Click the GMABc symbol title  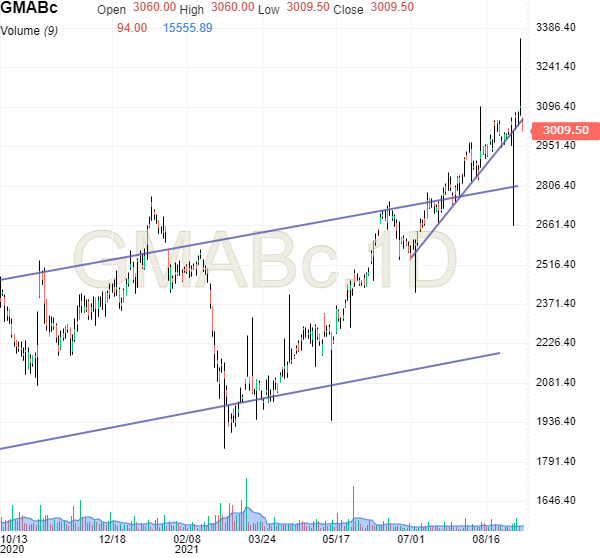(29, 9)
